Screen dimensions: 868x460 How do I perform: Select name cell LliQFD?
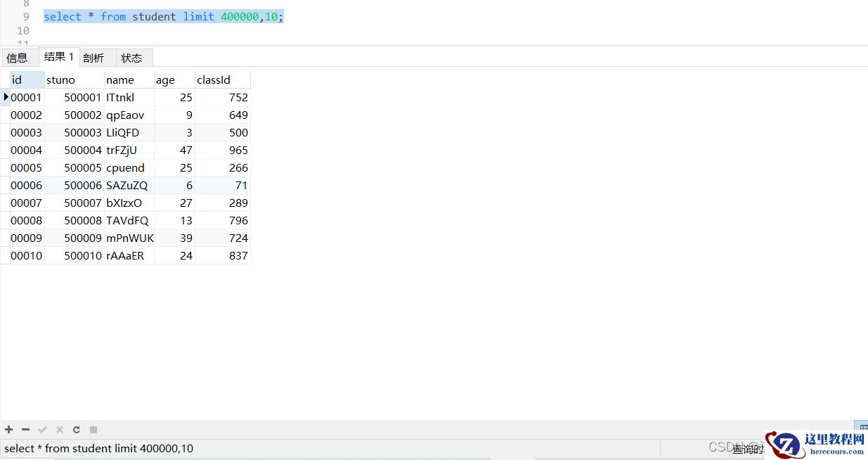(x=129, y=132)
